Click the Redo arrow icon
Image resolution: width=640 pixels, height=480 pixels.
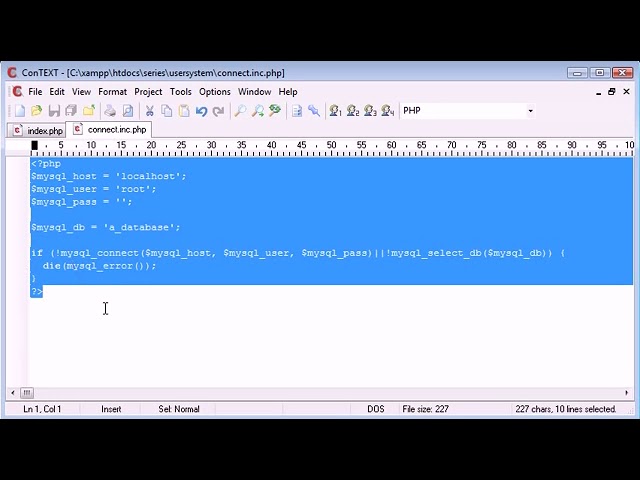click(x=219, y=111)
